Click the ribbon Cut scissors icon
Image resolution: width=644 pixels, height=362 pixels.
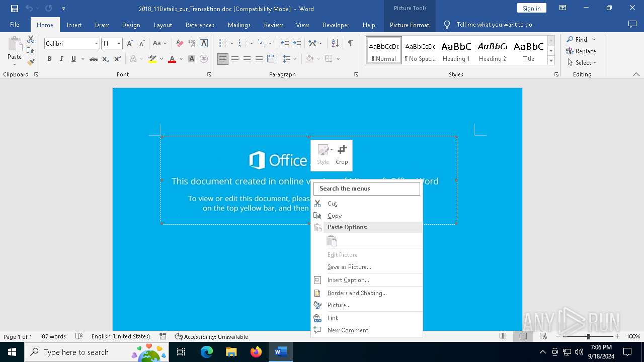coord(31,39)
